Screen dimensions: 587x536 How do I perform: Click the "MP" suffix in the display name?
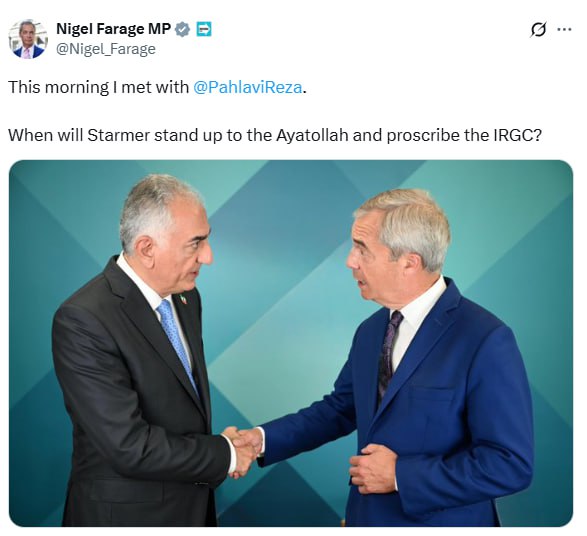(160, 29)
